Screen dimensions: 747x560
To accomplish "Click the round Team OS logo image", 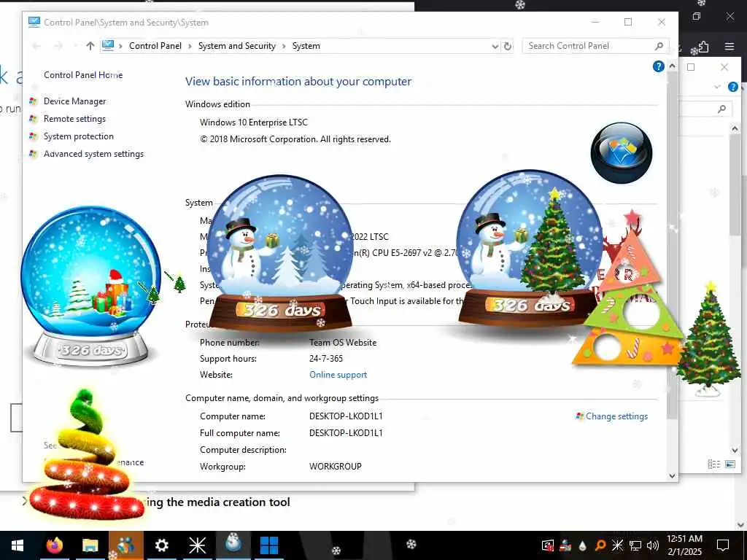I will [x=622, y=153].
